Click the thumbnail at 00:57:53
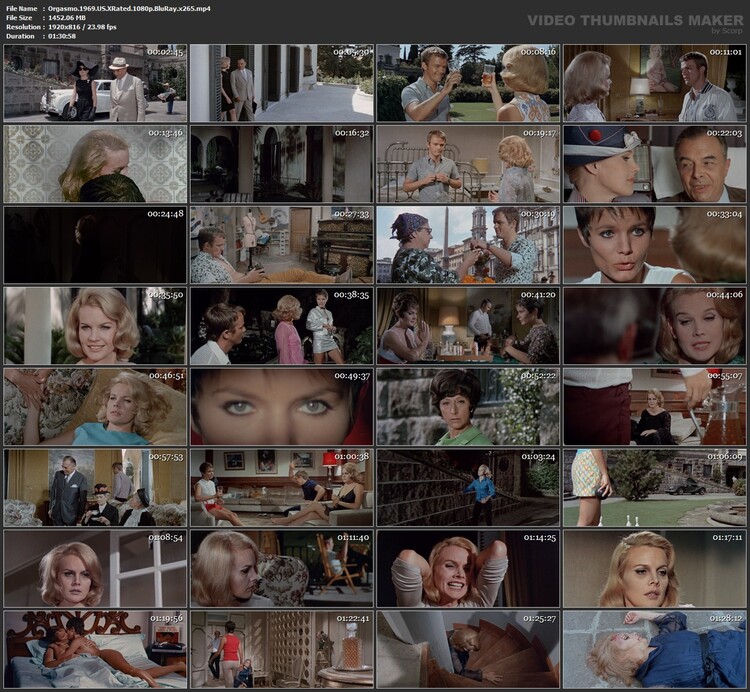Image resolution: width=750 pixels, height=692 pixels. [95, 487]
